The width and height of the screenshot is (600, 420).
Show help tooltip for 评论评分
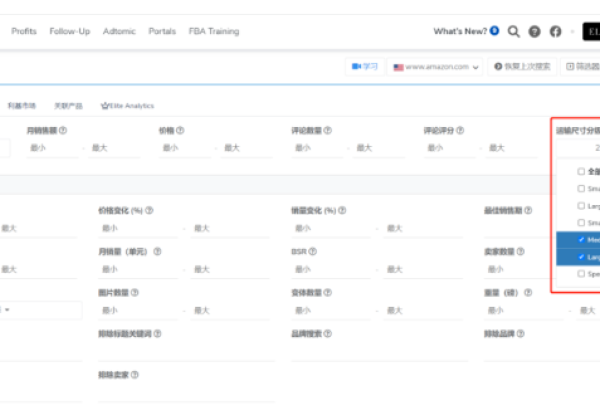[460, 130]
